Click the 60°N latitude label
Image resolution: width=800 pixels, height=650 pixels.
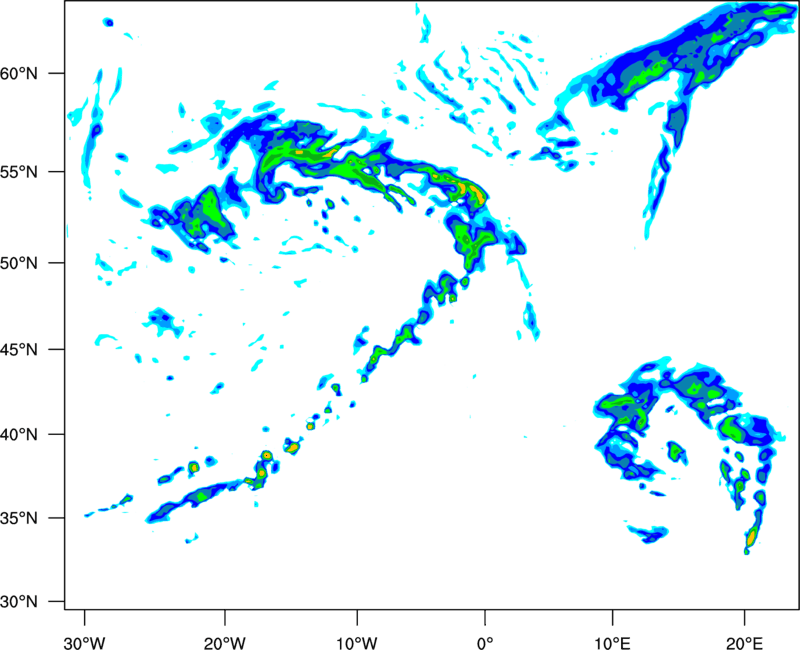[x=19, y=74]
